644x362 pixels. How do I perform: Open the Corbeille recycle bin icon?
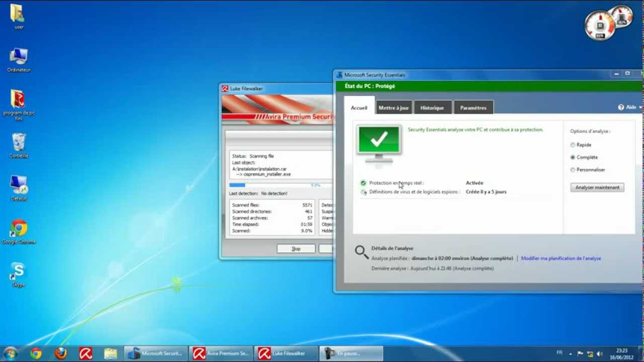pos(19,146)
